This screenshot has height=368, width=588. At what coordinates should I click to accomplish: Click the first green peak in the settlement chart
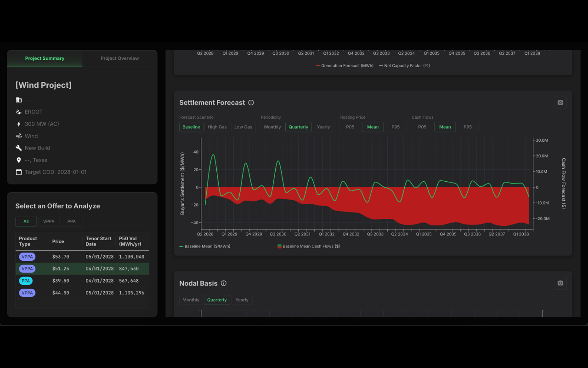(x=213, y=155)
